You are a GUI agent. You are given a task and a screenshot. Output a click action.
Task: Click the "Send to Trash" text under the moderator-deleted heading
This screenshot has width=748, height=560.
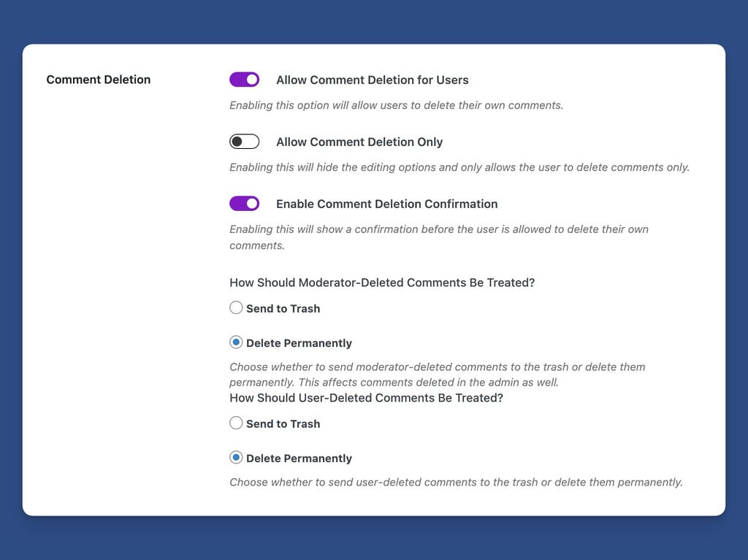tap(283, 309)
